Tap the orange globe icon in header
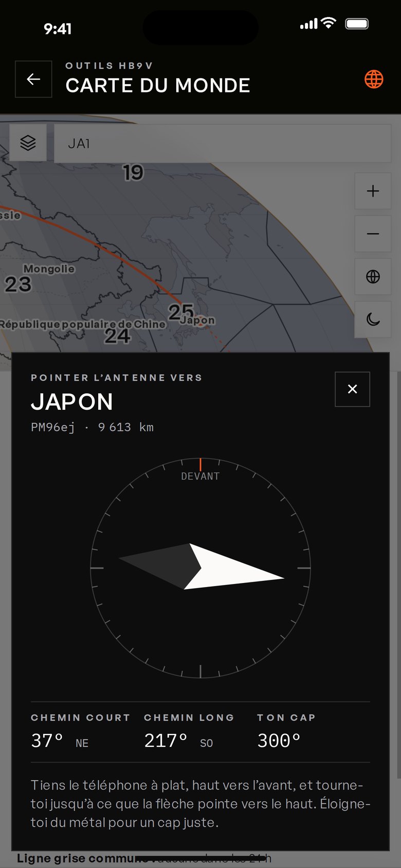Viewport: 401px width, 868px height. (374, 79)
